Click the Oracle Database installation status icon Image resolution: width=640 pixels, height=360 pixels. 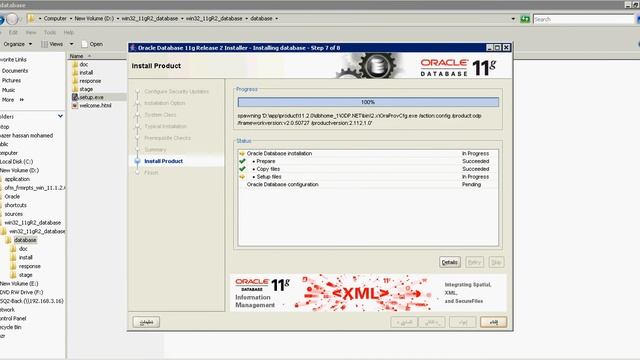pyautogui.click(x=242, y=153)
